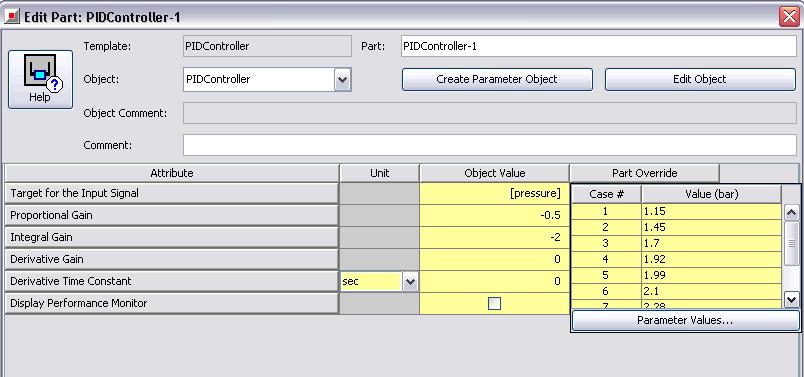Select the Derivative Time Constant attribute row
Image resolution: width=804 pixels, height=377 pixels.
click(172, 282)
